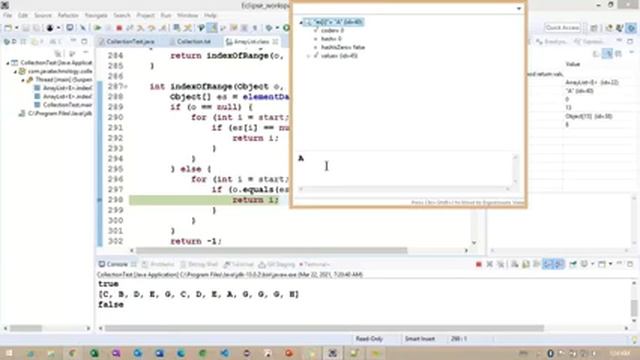Click the console Pin Console icon
The image size is (640, 360).
tap(573, 264)
